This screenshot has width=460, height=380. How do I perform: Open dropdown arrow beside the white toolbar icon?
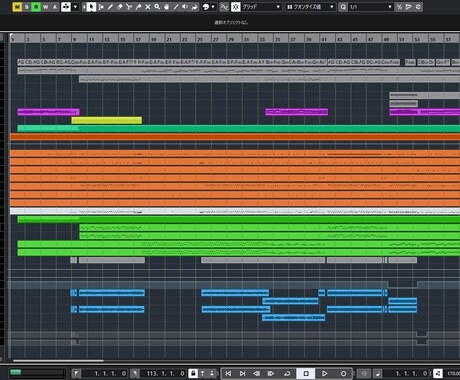(76, 7)
